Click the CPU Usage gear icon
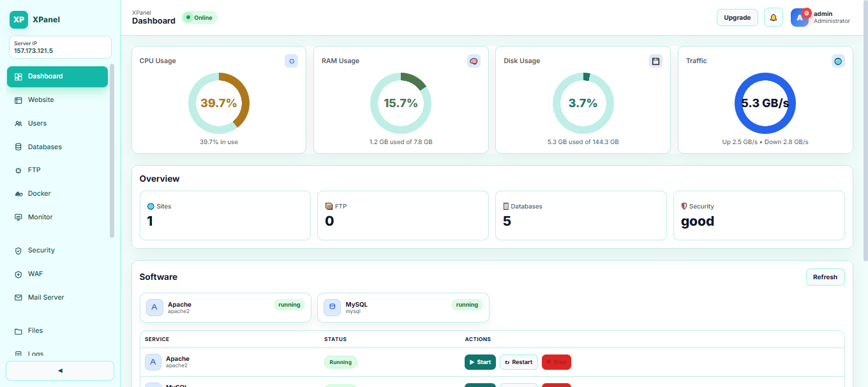This screenshot has width=868, height=387. pos(292,61)
